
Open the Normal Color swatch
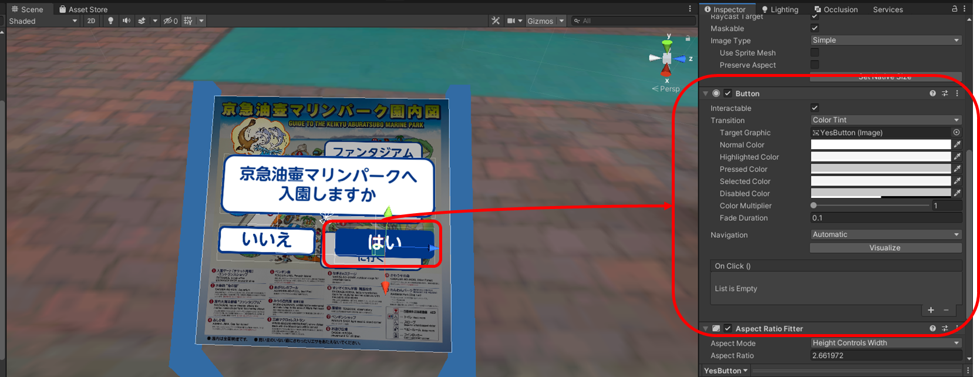881,144
